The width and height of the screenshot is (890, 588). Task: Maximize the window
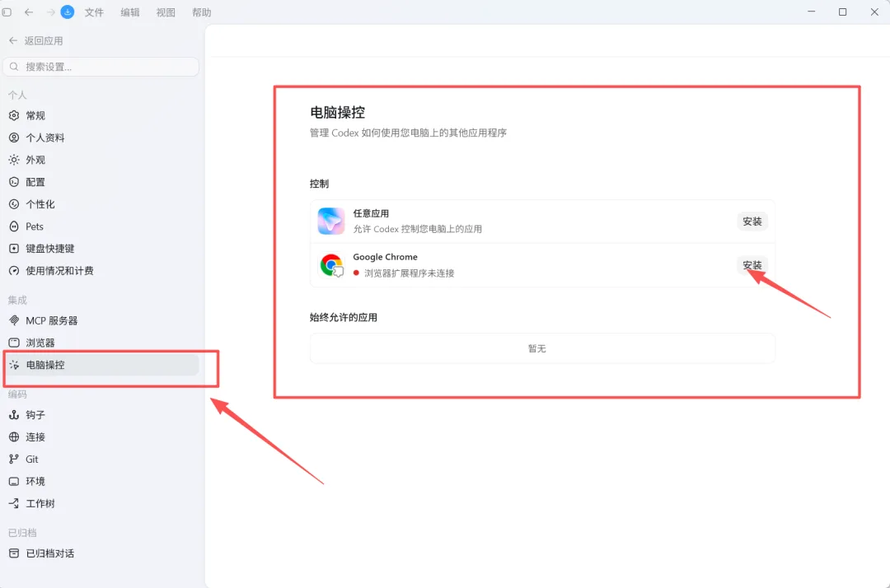(x=843, y=12)
